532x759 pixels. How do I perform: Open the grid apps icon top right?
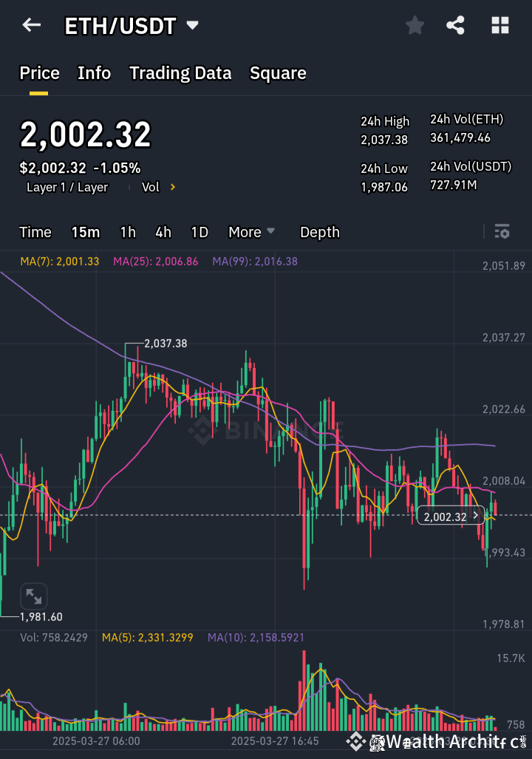tap(500, 24)
